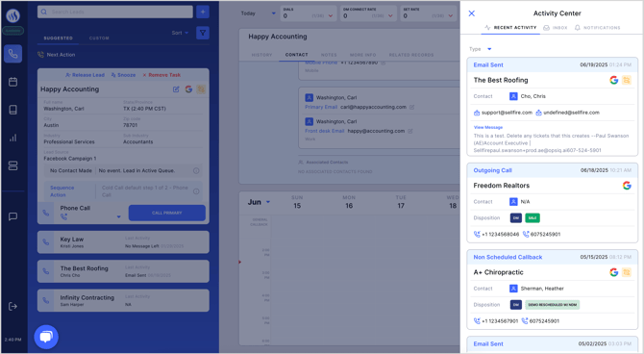Open the reports bar chart sidebar icon
Viewport: 644px width, 354px height.
tap(12, 138)
